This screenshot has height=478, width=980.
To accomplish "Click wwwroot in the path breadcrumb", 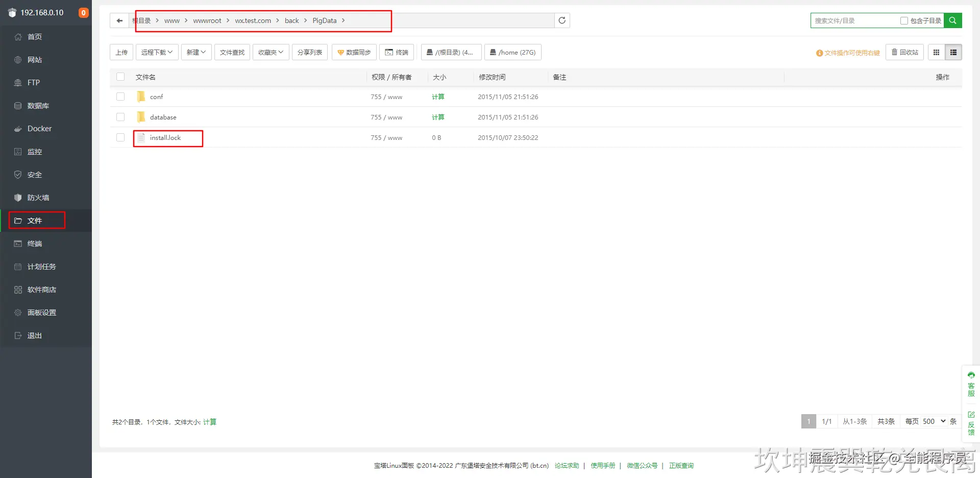I will pyautogui.click(x=207, y=20).
